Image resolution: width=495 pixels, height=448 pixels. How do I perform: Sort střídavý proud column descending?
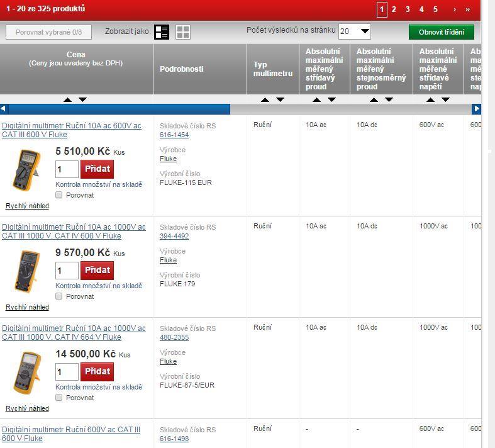point(332,100)
